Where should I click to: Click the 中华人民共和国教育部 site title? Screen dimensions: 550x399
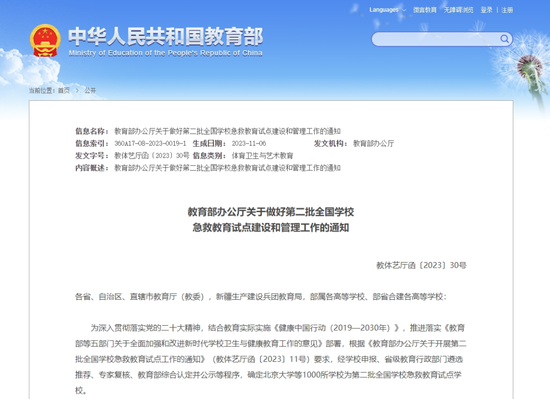pyautogui.click(x=165, y=36)
